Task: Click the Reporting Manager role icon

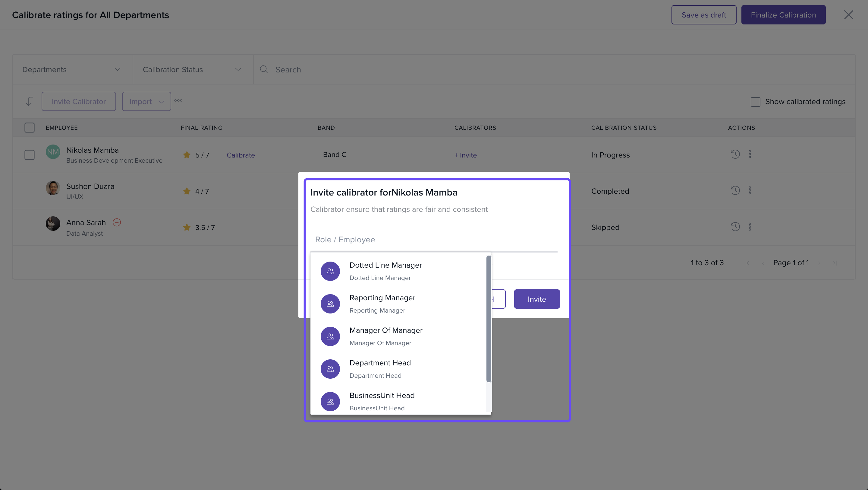Action: 330,304
